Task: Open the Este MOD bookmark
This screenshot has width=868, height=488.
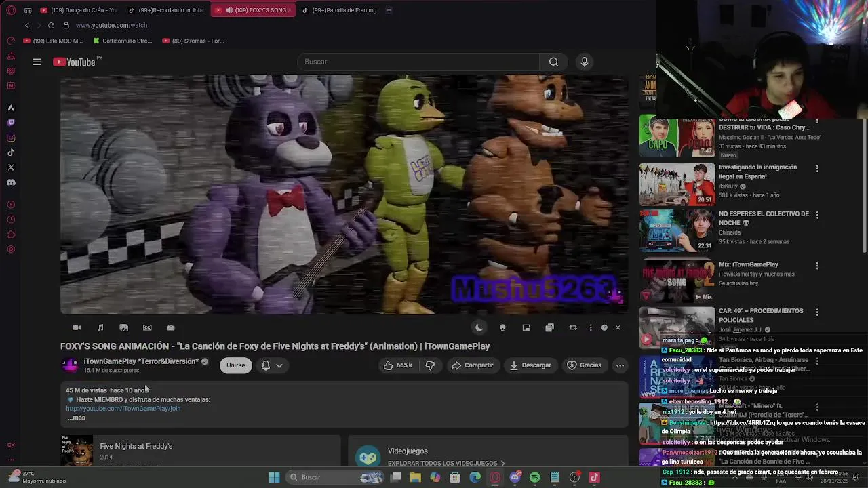Action: pyautogui.click(x=53, y=41)
